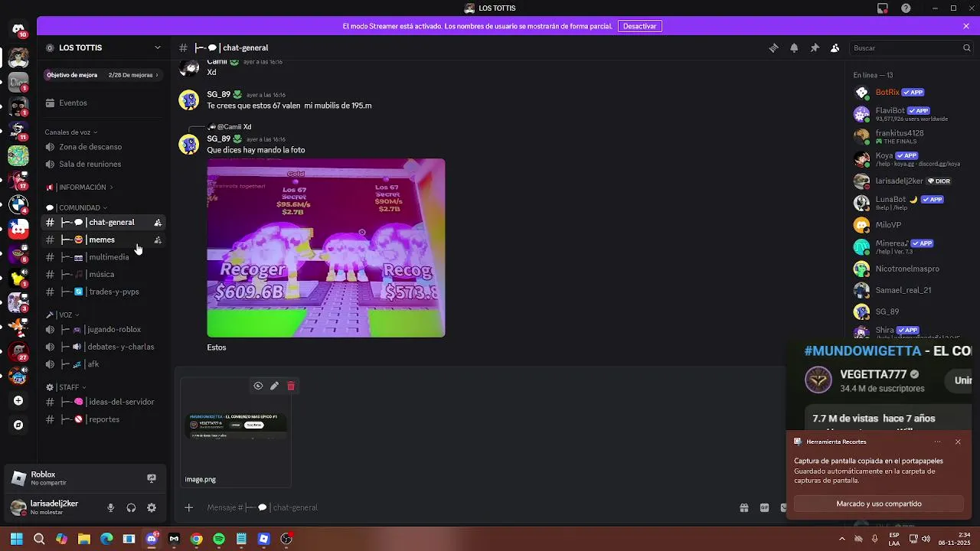Toggle headphone deafen in user panel
Screen dimensions: 980x551
point(131,507)
